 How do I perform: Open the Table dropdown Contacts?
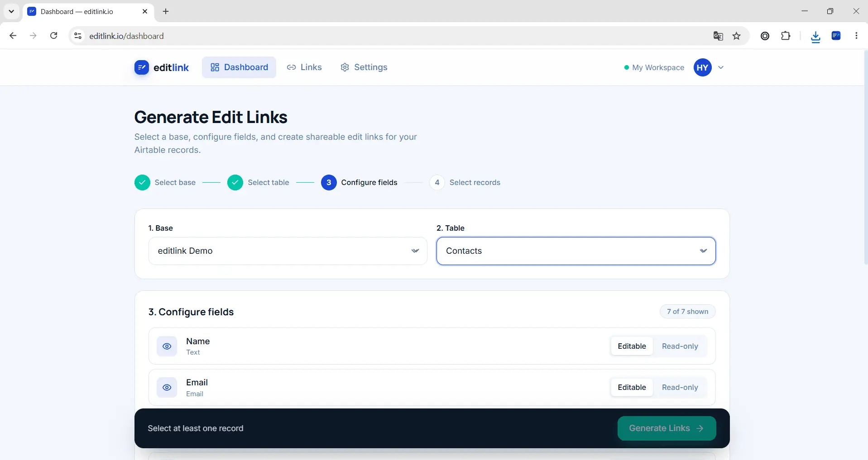click(x=576, y=251)
